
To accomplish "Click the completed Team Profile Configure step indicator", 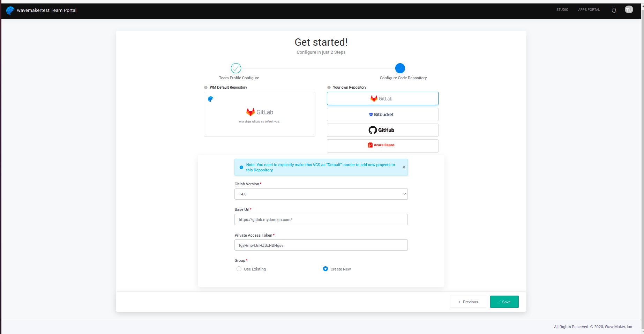I will 236,68.
